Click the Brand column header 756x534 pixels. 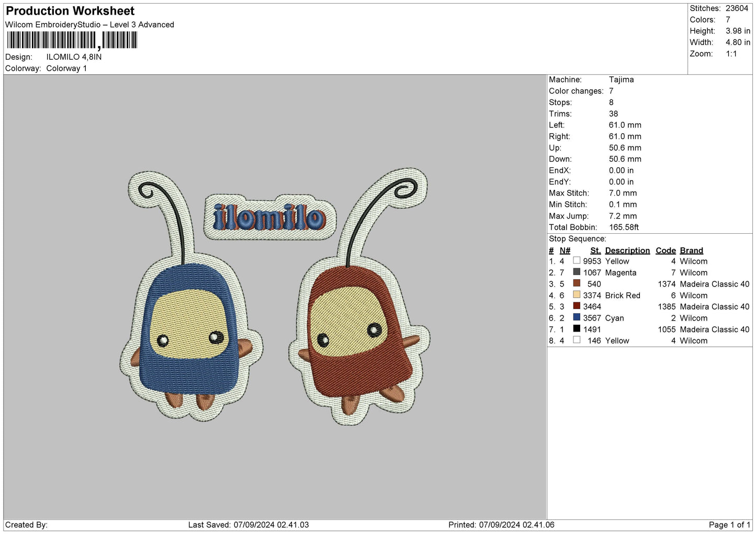tap(692, 251)
